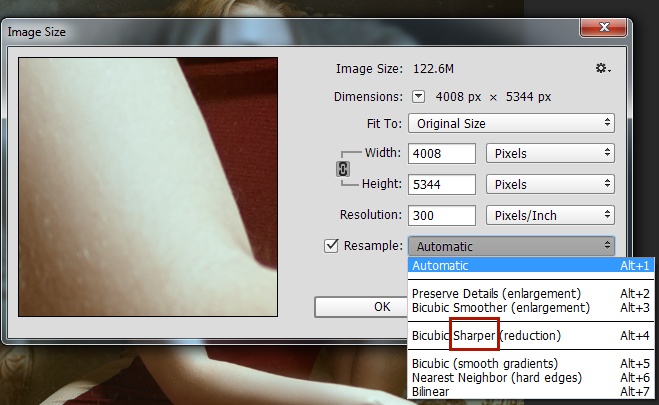Open the Height units dropdown
The height and width of the screenshot is (405, 659).
[x=549, y=185]
